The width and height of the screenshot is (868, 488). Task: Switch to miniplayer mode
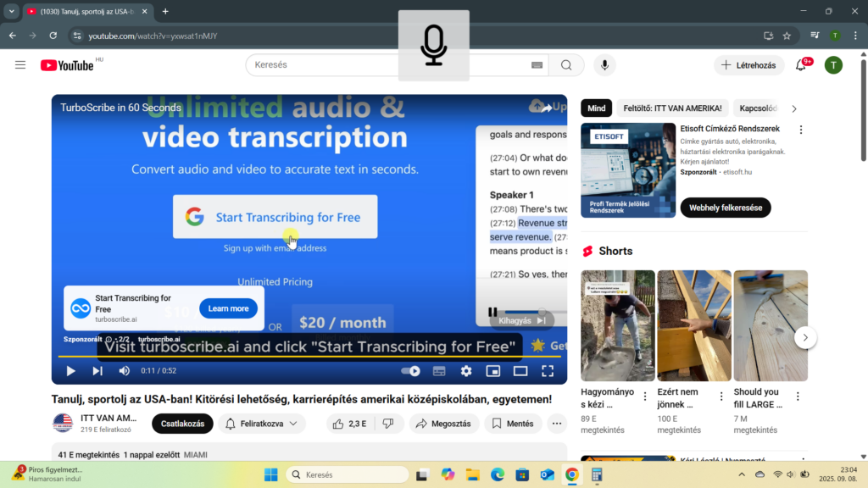pyautogui.click(x=493, y=371)
